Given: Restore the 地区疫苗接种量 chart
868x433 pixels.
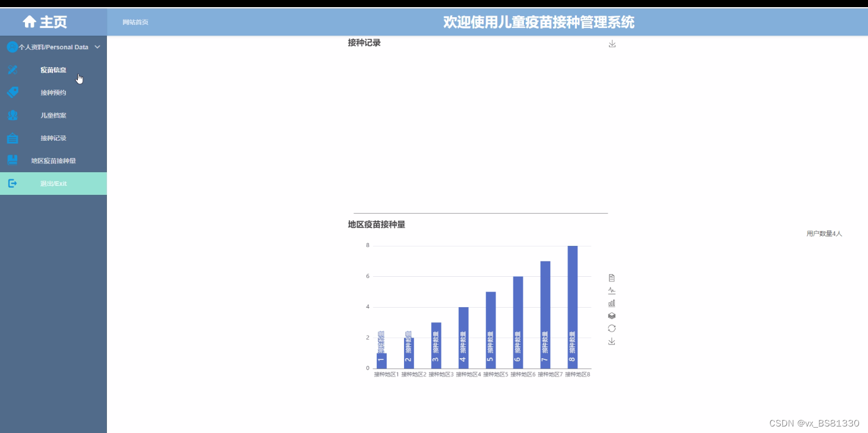Looking at the screenshot, I should coord(612,328).
